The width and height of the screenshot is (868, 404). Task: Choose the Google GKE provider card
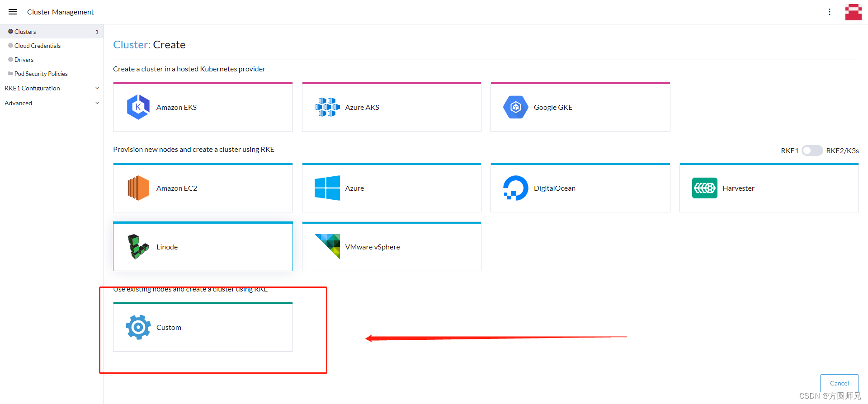[x=580, y=107]
